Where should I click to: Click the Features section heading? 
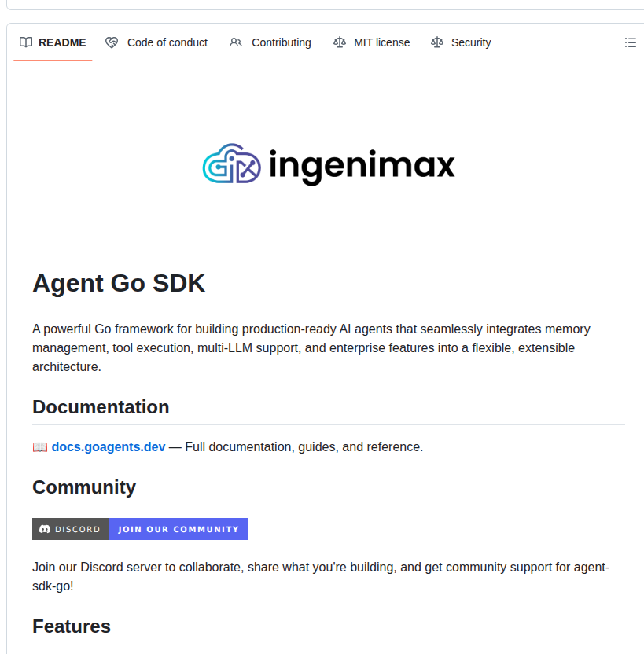(x=72, y=626)
